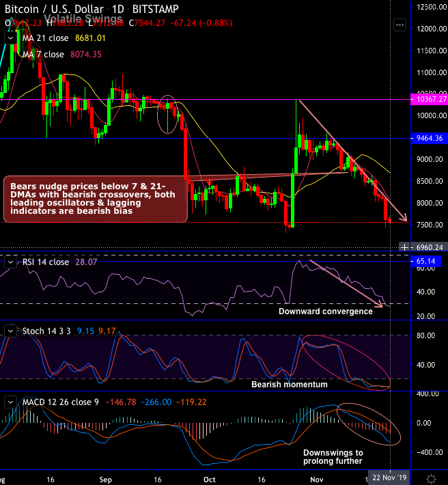Select the MACD 12 26 close 9 label
This screenshot has height=485, width=448.
(61, 402)
